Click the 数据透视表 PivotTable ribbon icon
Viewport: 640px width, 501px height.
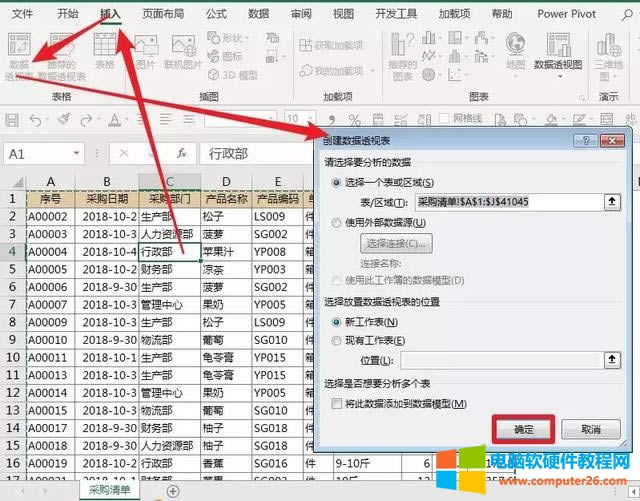[x=19, y=52]
